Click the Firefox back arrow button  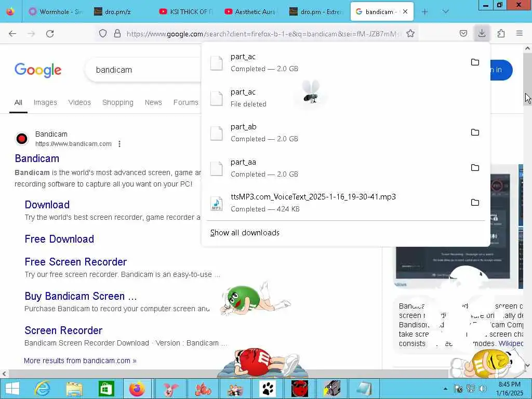point(12,34)
